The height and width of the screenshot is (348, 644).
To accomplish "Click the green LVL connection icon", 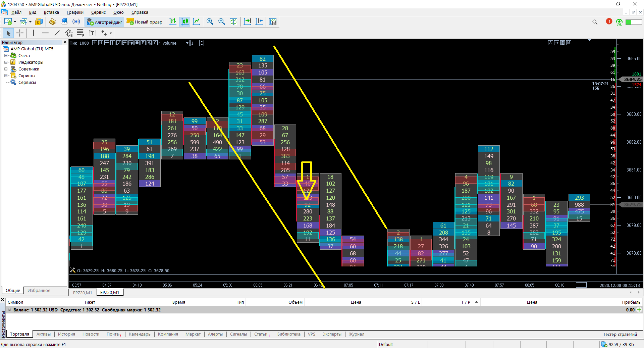I will [619, 22].
